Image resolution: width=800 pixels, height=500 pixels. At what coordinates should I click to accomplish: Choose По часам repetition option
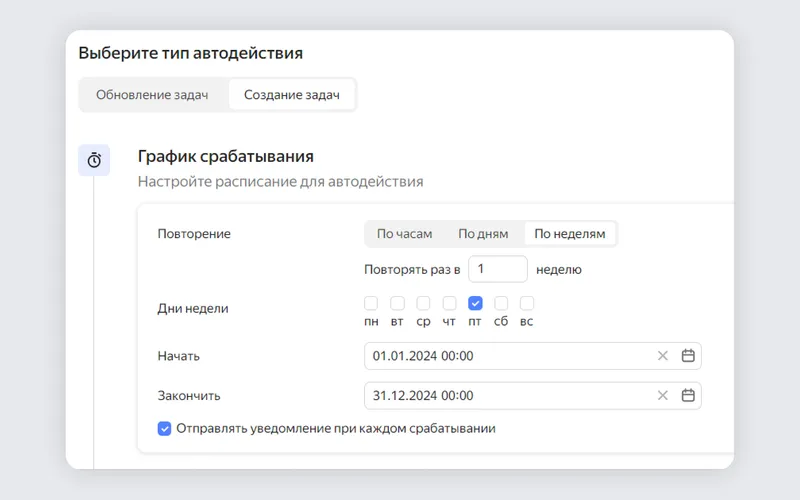tap(405, 234)
